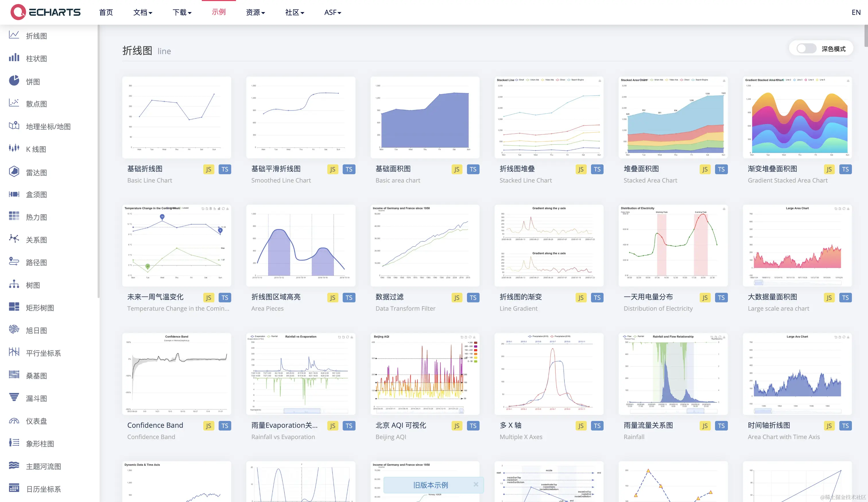The height and width of the screenshot is (502, 868).
Task: Open JS version of Confidence Band
Action: 208,426
